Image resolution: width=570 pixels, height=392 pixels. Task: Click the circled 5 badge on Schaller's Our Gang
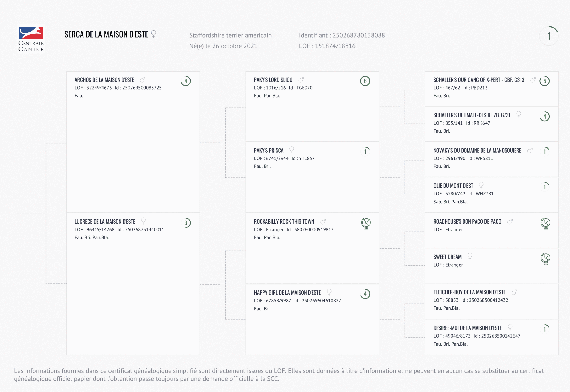(x=544, y=81)
